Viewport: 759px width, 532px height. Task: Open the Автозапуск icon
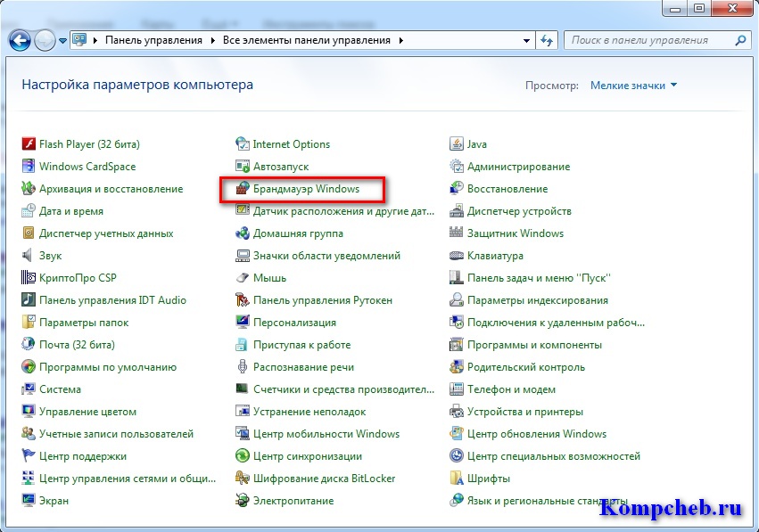click(x=242, y=167)
